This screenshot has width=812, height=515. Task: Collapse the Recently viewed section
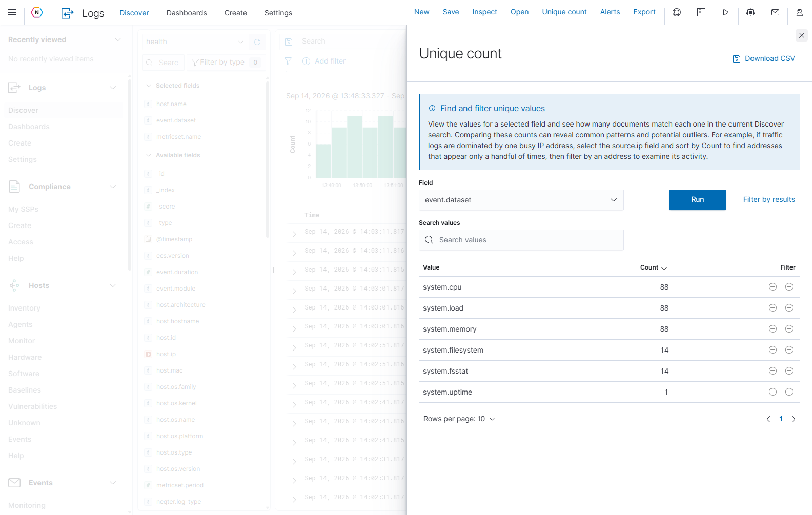click(117, 39)
